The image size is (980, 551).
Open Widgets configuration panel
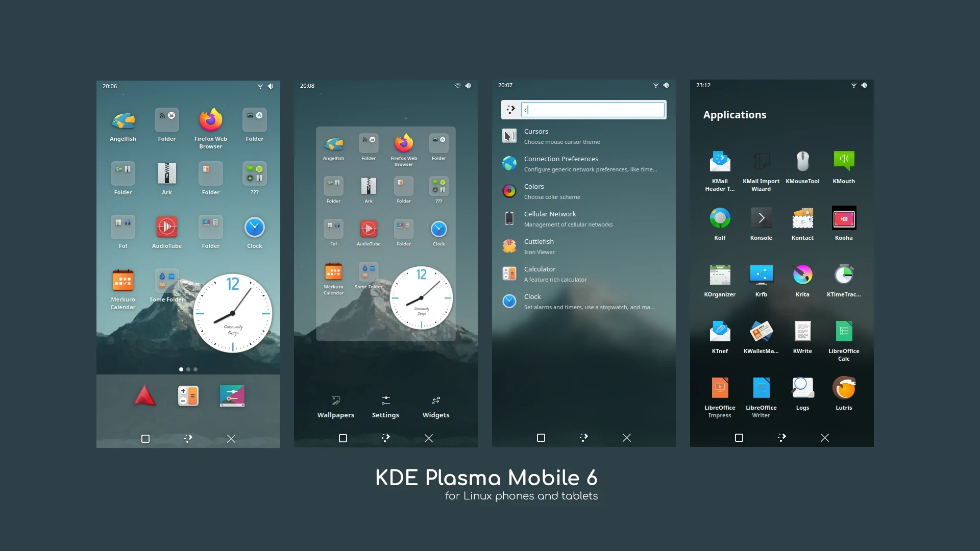click(x=435, y=405)
